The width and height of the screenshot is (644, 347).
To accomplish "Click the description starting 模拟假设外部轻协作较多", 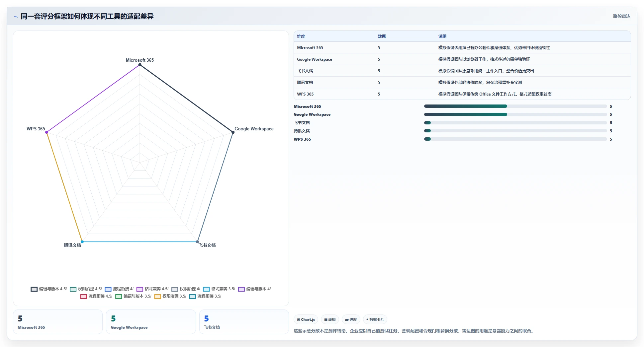I will 480,83.
